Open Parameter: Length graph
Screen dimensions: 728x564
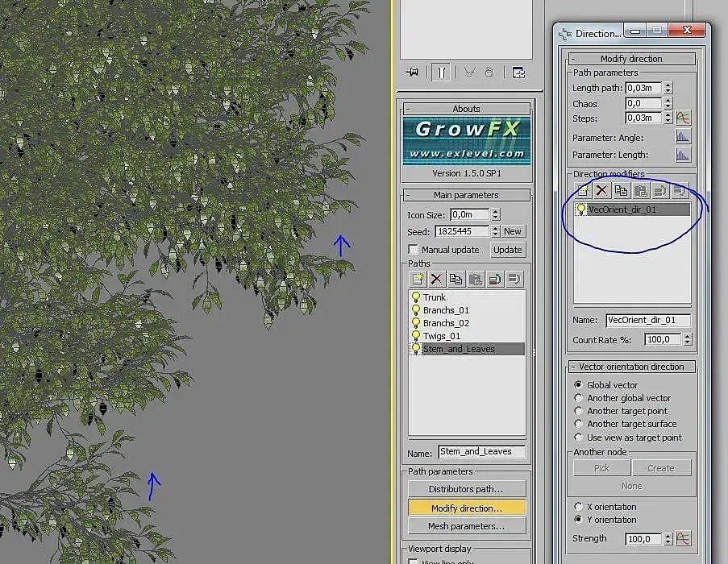(683, 155)
